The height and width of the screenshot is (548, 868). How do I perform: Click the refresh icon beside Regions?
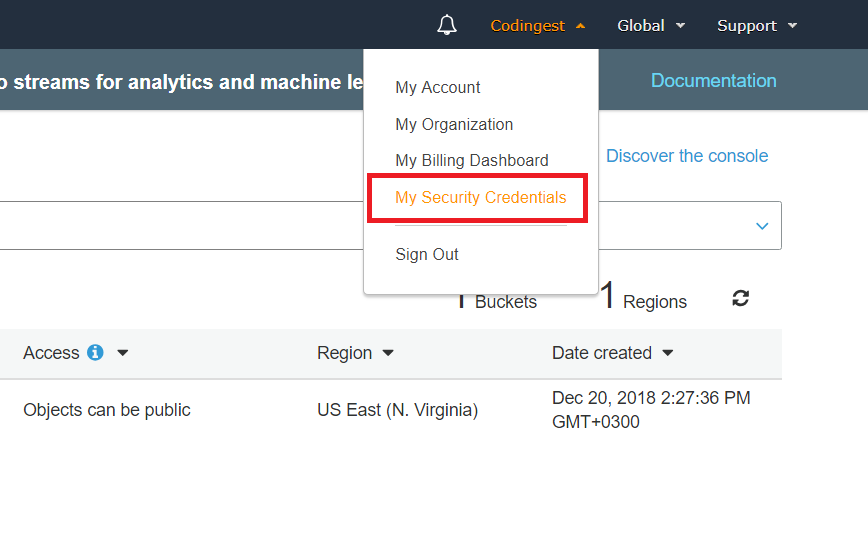point(740,298)
